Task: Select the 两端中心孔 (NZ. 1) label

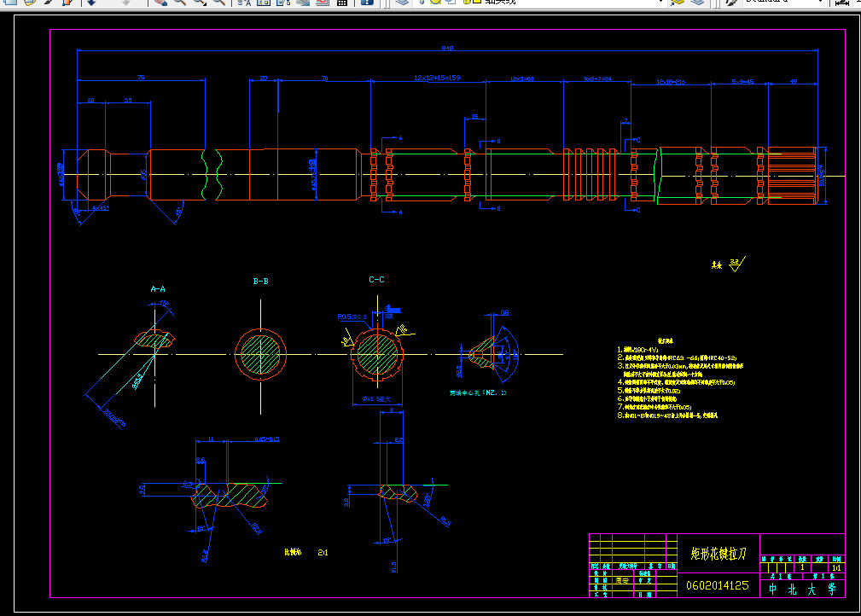Action: 478,392
